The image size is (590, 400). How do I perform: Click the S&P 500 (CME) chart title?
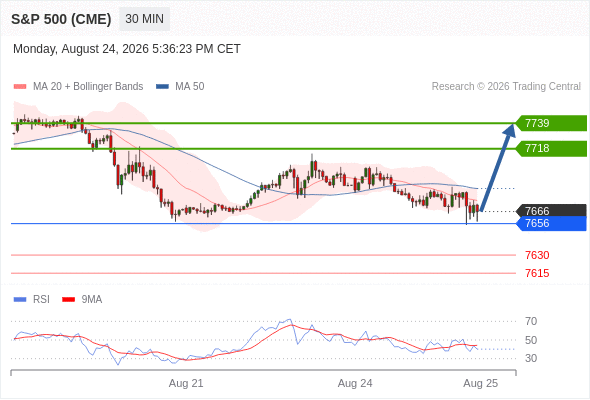pos(61,19)
